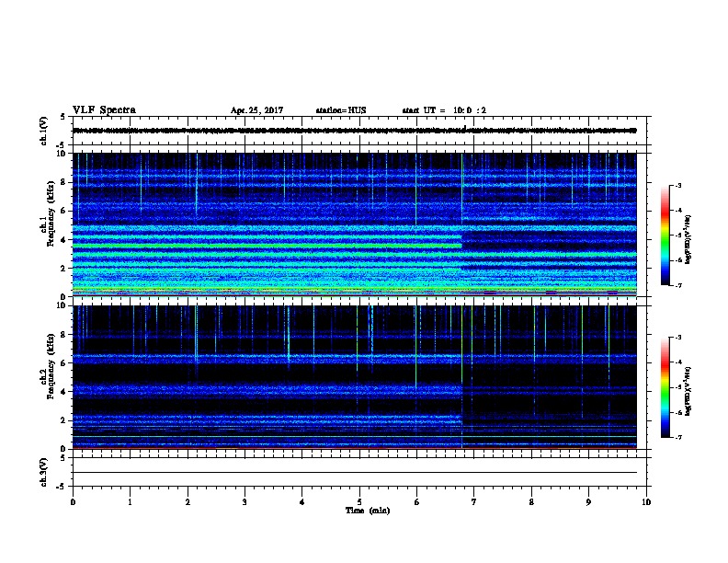Click the Time (min) axis title
The height and width of the screenshot is (563, 728).
click(x=368, y=511)
